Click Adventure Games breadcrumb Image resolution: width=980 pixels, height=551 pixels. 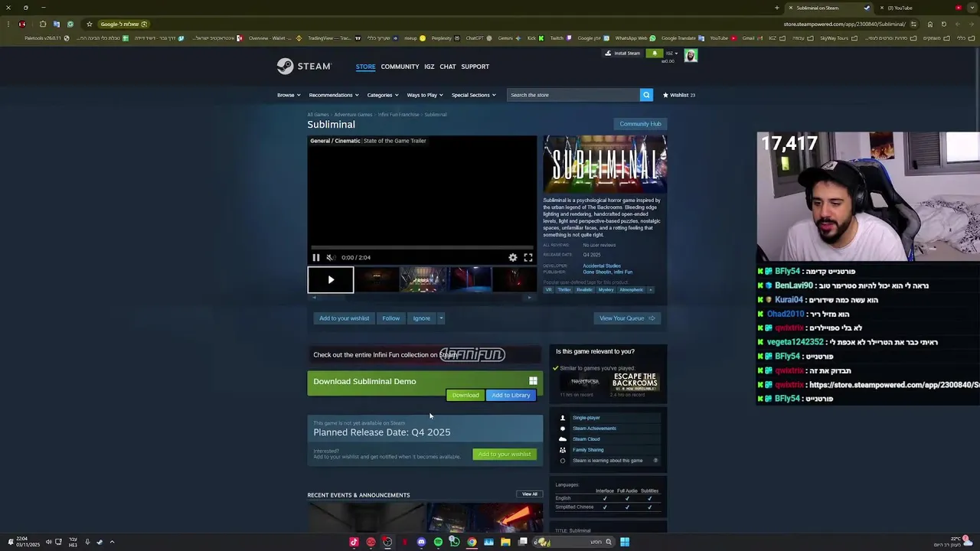tap(353, 115)
